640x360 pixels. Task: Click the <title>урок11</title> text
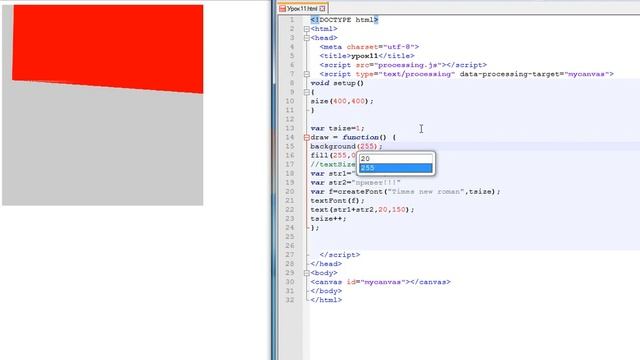pyautogui.click(x=367, y=56)
